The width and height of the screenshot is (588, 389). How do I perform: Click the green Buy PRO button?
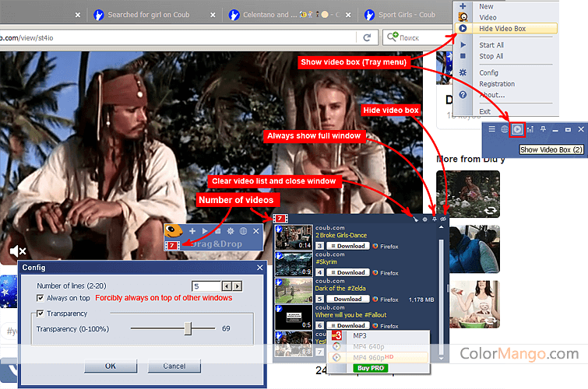[x=371, y=368]
